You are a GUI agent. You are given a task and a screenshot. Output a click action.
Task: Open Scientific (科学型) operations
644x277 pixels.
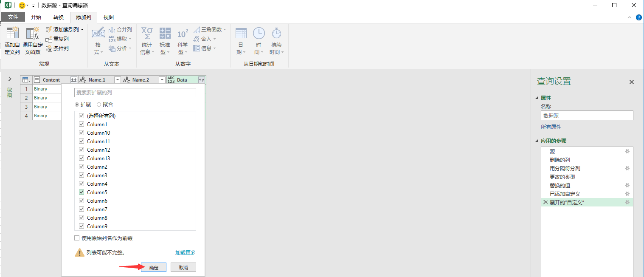click(183, 41)
